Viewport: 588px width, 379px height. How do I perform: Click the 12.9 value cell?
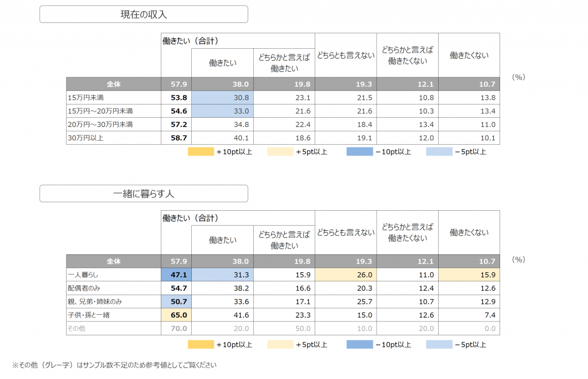point(469,302)
